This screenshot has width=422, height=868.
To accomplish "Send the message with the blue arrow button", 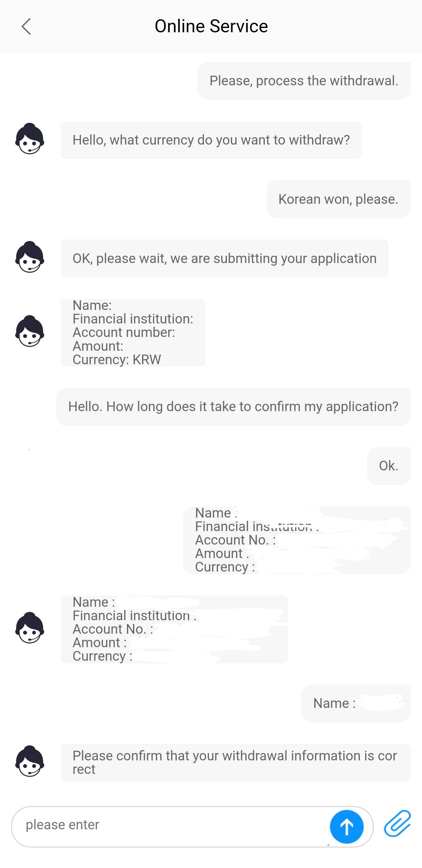I will tap(346, 826).
